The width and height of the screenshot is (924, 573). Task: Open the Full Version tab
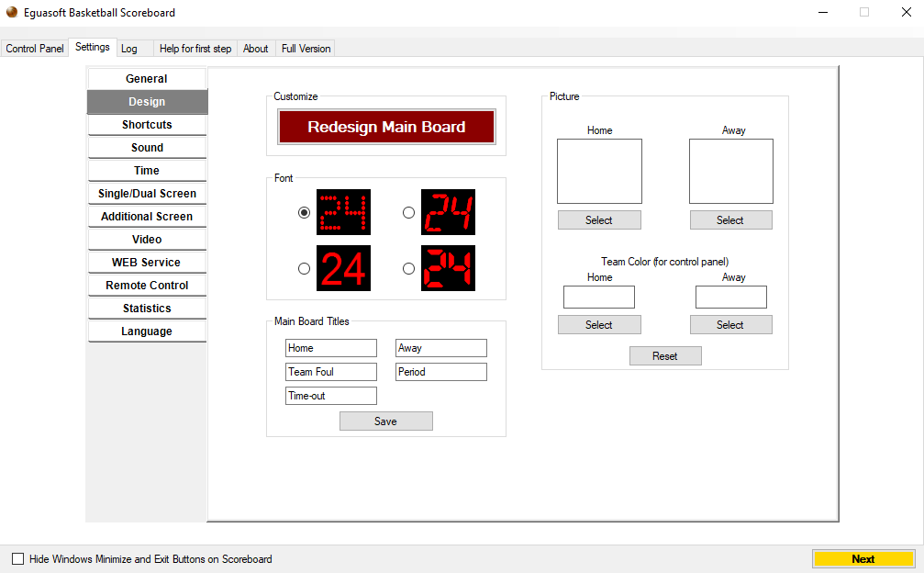point(306,49)
